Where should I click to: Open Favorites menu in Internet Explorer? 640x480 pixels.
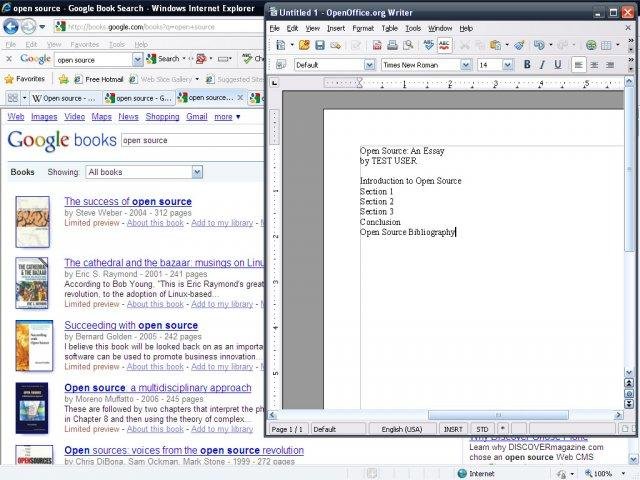pos(84,44)
